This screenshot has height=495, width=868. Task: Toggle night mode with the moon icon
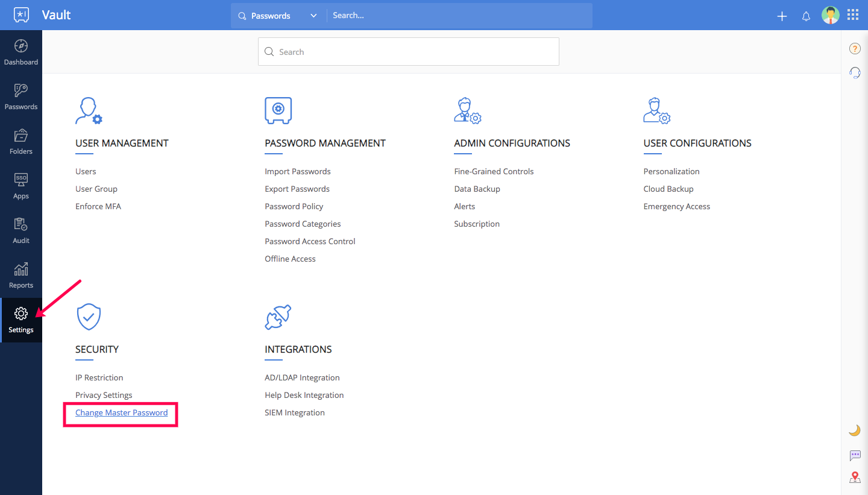(x=854, y=430)
